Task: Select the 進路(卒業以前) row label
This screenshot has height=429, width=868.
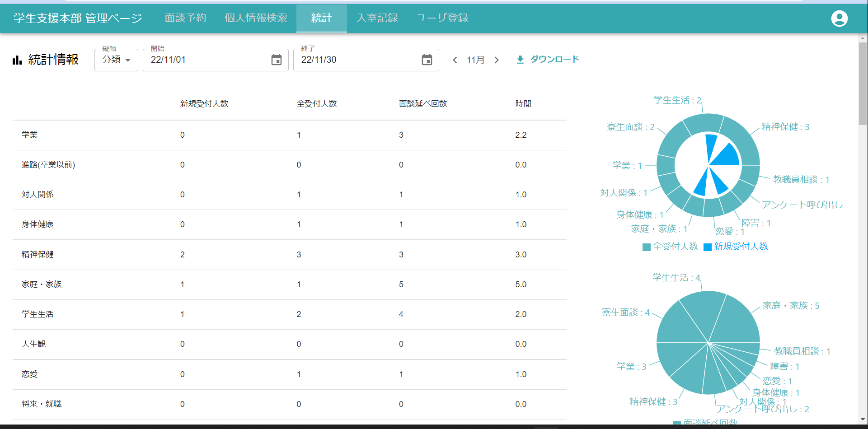Action: pyautogui.click(x=48, y=165)
